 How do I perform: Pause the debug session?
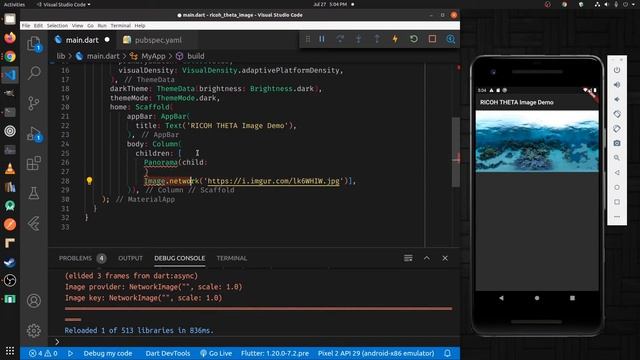click(322, 39)
